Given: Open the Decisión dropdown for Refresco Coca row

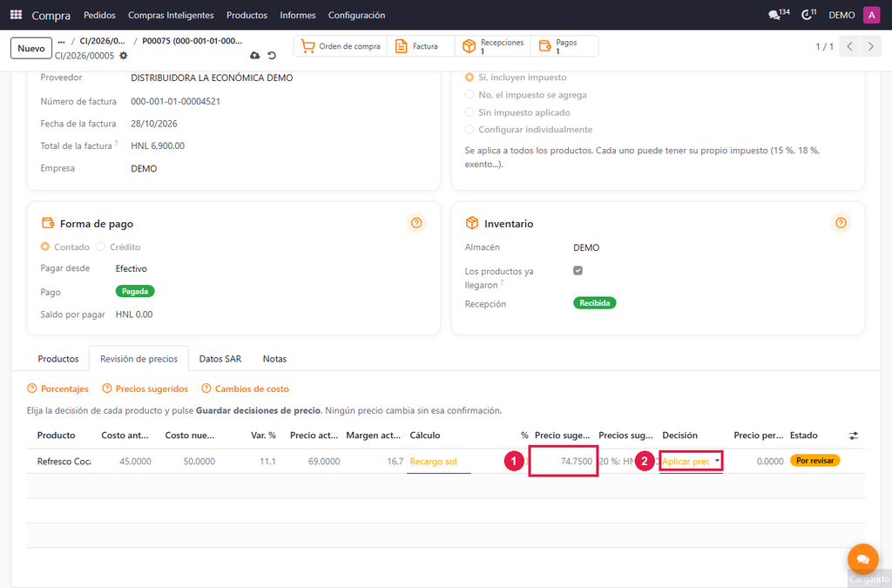Looking at the screenshot, I should 691,461.
